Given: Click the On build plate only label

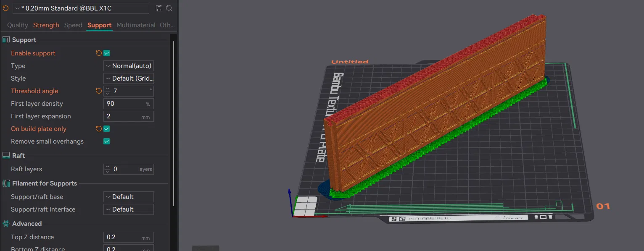Looking at the screenshot, I should click(39, 129).
